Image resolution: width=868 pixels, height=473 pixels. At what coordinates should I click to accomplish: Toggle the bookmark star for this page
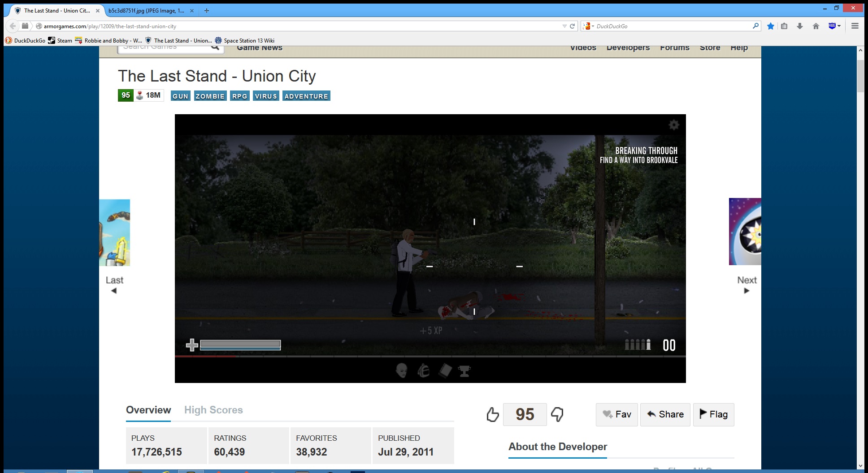(770, 26)
